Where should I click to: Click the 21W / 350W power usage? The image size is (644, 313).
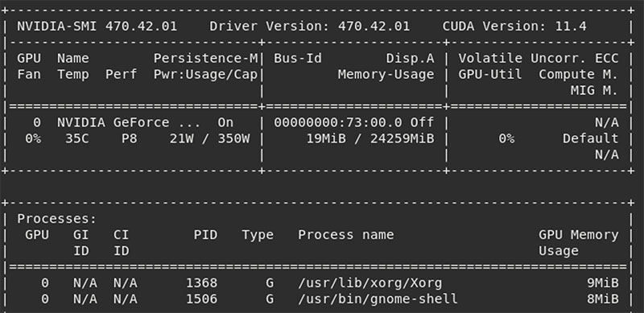(x=209, y=138)
